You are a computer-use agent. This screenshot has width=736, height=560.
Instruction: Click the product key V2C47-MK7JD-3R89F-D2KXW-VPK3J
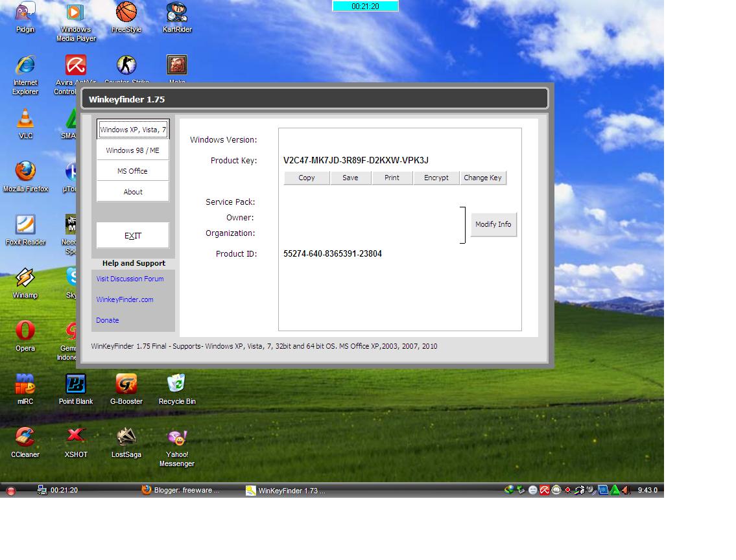(356, 160)
